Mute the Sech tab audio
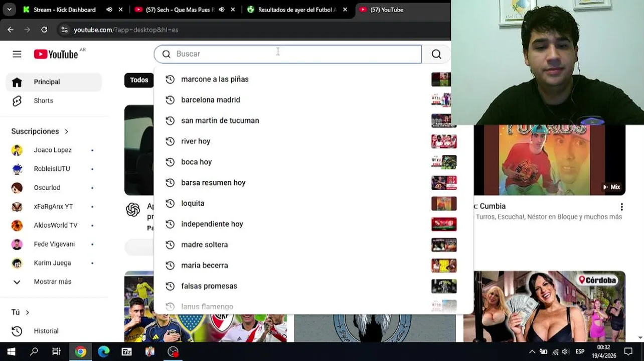 point(222,10)
